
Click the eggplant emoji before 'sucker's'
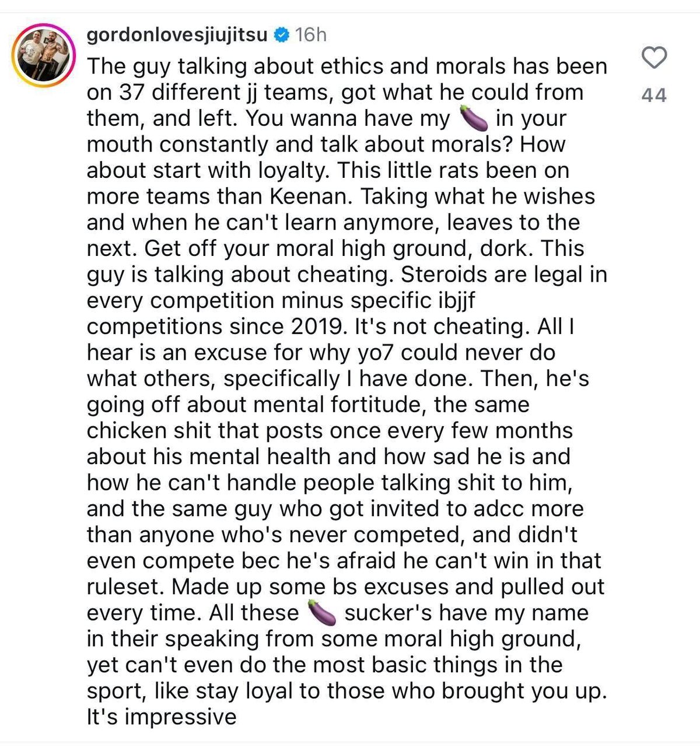point(322,613)
